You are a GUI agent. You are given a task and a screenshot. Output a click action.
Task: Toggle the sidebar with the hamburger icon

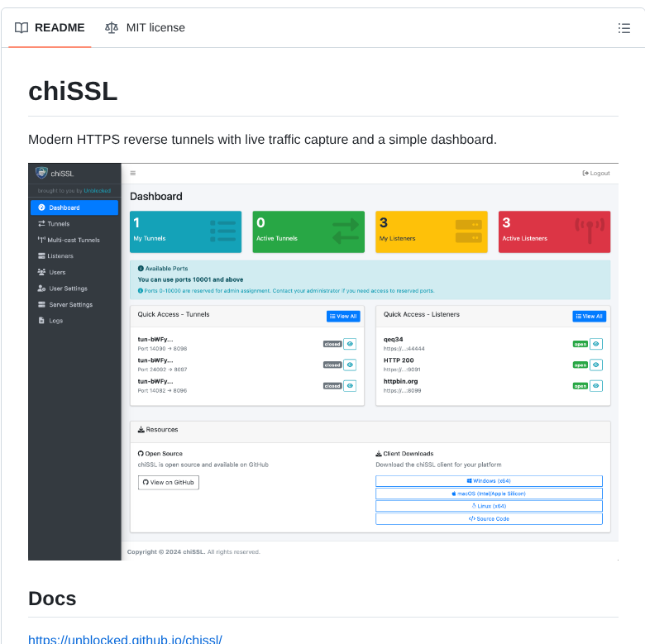pyautogui.click(x=133, y=173)
